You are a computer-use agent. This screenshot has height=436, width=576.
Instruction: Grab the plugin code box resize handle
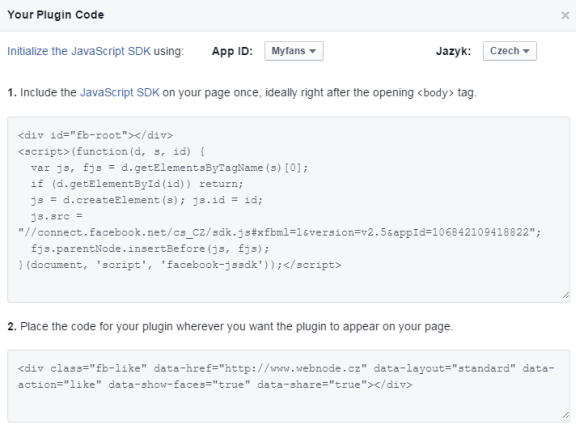pyautogui.click(x=566, y=415)
